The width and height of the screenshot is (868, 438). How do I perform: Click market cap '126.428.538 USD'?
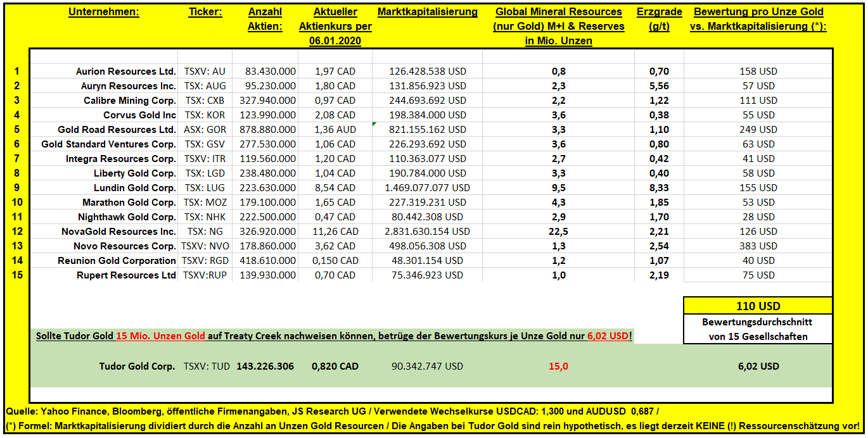point(428,72)
